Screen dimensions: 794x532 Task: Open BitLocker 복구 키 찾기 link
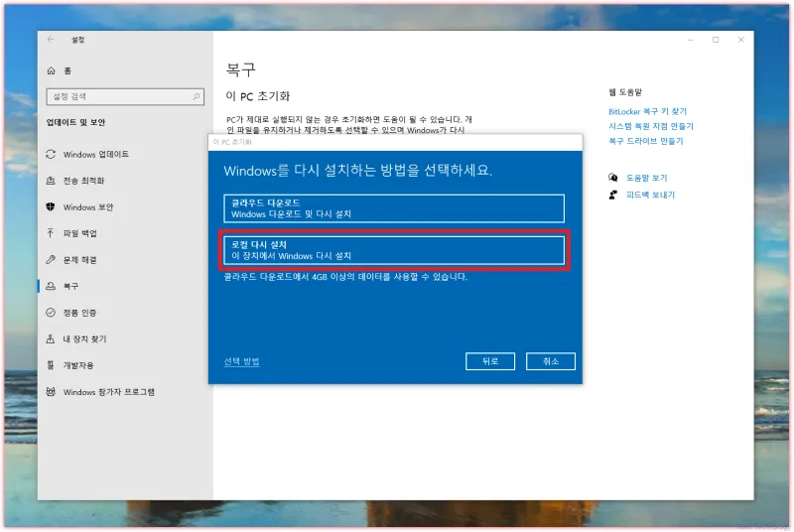pyautogui.click(x=647, y=111)
